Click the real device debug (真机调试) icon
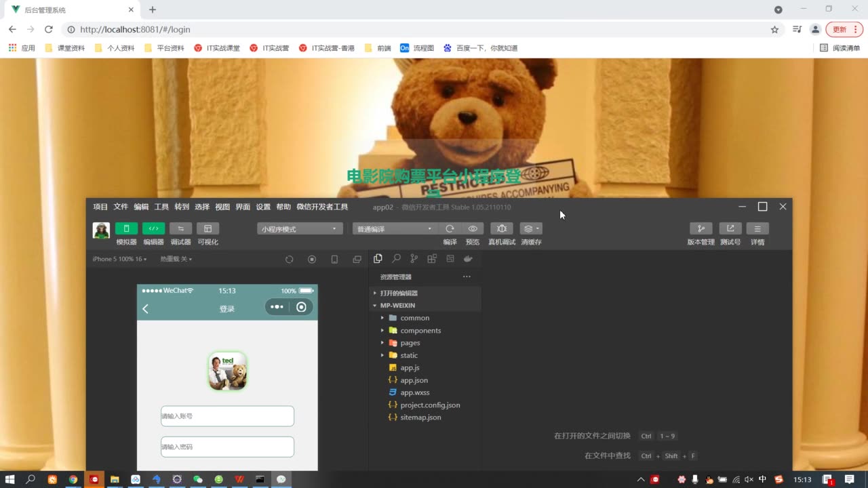 tap(502, 228)
